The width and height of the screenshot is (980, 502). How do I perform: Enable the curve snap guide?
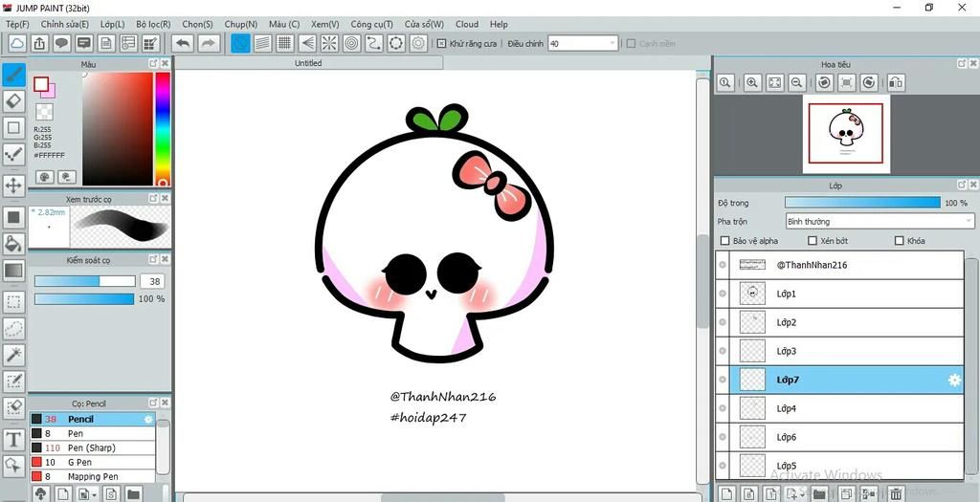click(x=374, y=43)
